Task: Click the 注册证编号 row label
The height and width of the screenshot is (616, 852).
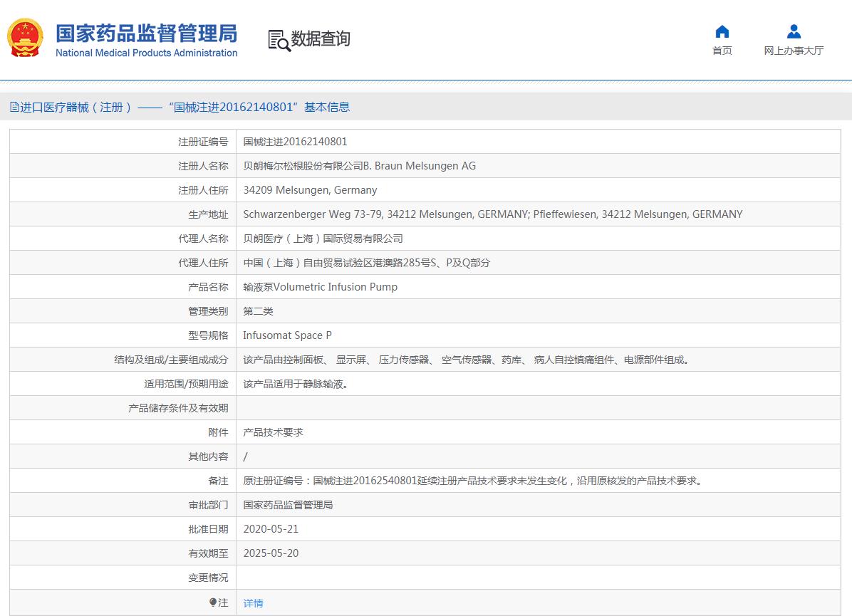Action: pyautogui.click(x=203, y=142)
